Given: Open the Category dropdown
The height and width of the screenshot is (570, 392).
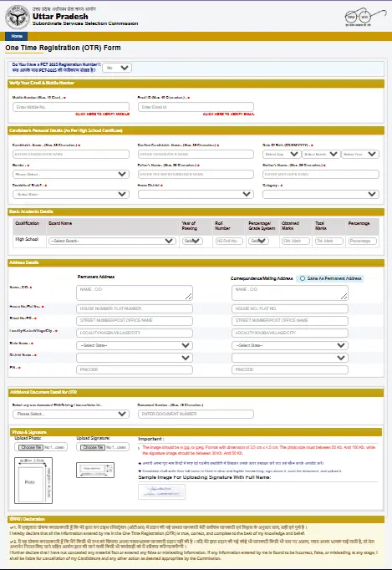Looking at the screenshot, I should point(321,194).
